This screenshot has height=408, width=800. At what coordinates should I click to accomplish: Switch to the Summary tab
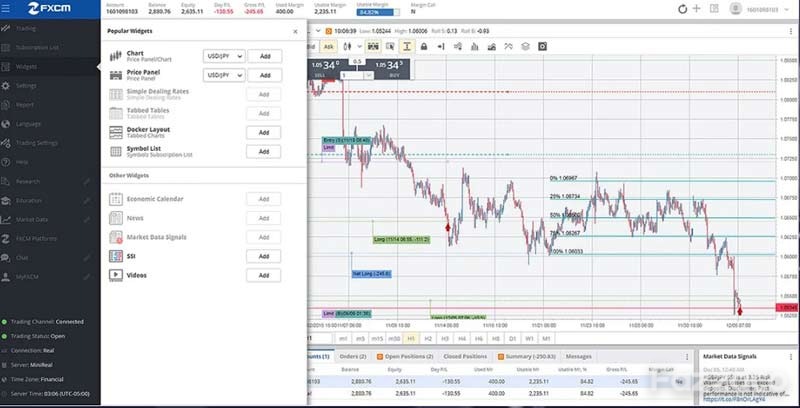(x=527, y=356)
